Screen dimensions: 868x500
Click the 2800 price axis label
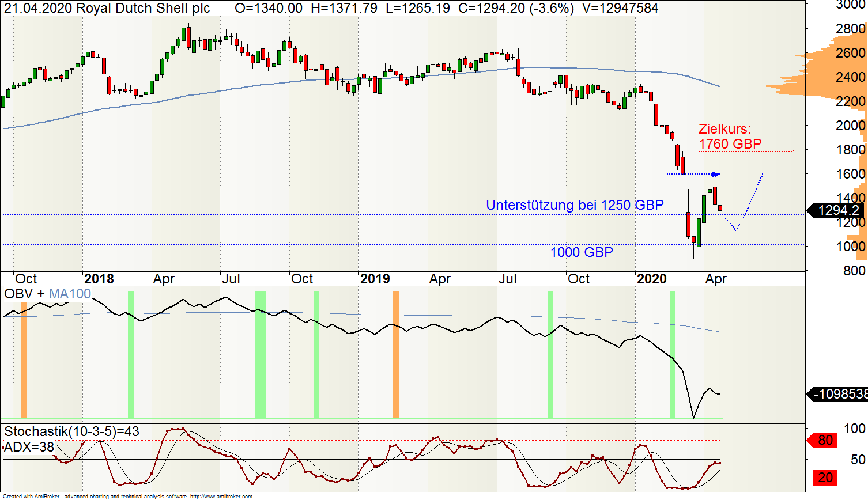[x=851, y=29]
